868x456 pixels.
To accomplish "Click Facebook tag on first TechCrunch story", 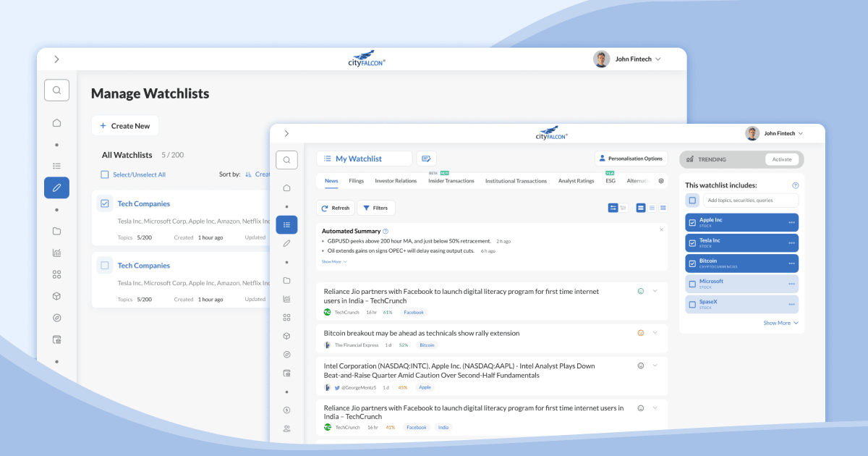I will (414, 313).
